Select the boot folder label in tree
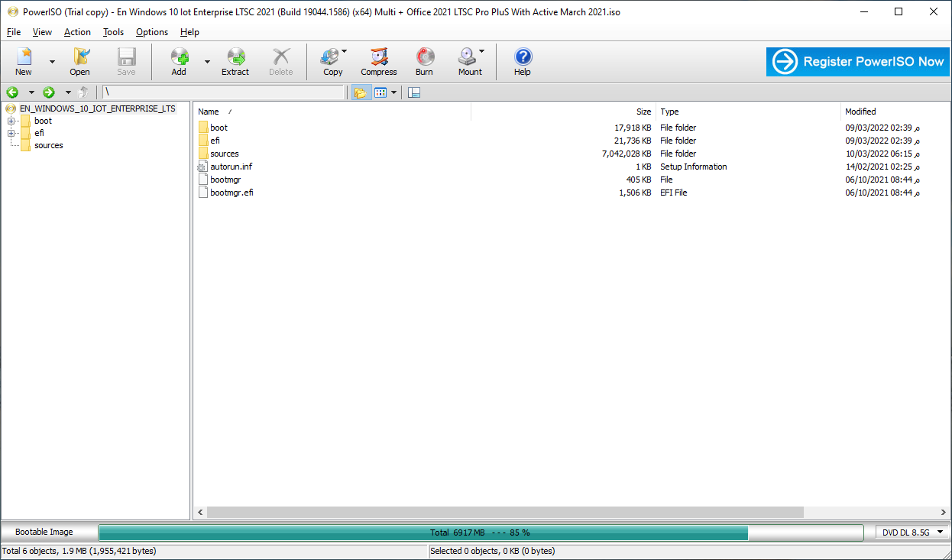 [x=43, y=121]
